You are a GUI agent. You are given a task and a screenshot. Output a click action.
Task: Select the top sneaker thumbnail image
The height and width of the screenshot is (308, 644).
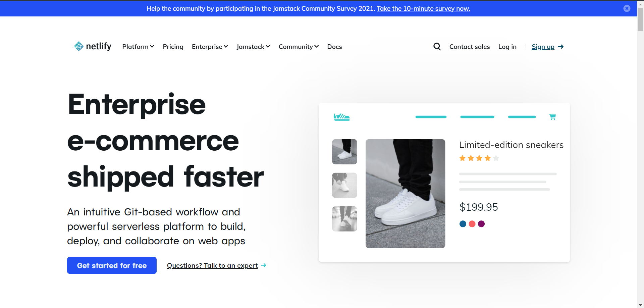tap(344, 152)
